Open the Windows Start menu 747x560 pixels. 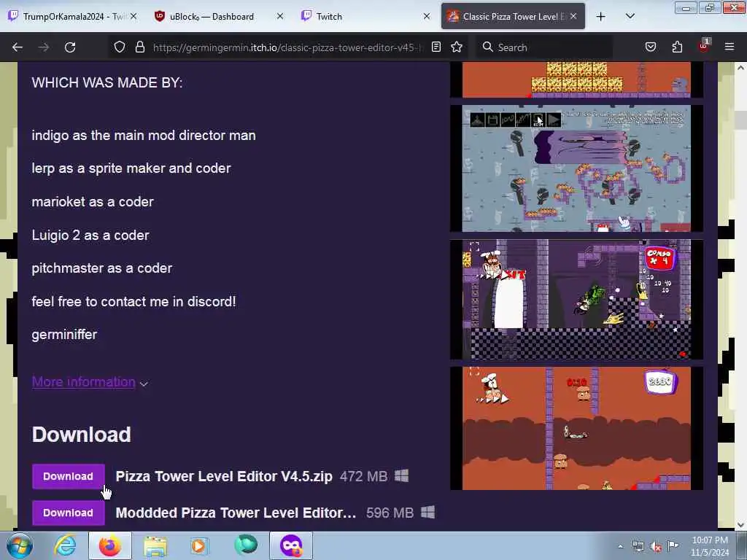[x=20, y=545]
